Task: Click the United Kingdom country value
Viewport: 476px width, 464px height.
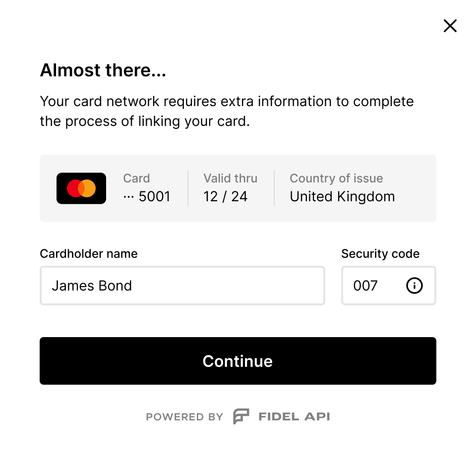Action: click(x=342, y=197)
